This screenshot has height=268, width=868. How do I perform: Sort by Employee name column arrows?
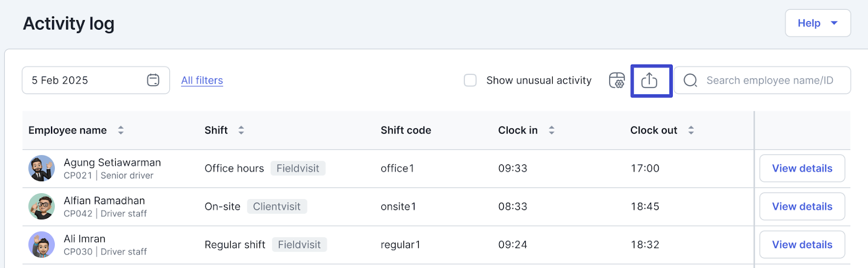click(121, 130)
